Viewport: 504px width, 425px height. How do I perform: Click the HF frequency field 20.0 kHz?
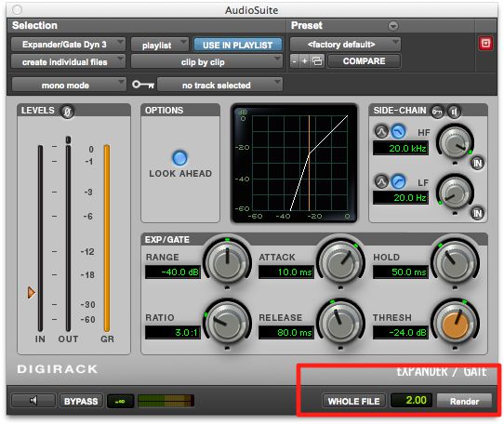click(x=401, y=148)
